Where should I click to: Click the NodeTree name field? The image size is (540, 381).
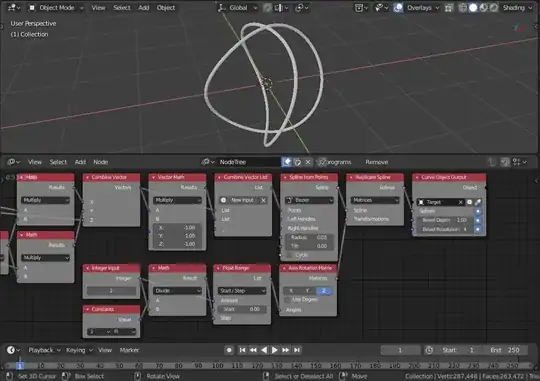pos(248,162)
